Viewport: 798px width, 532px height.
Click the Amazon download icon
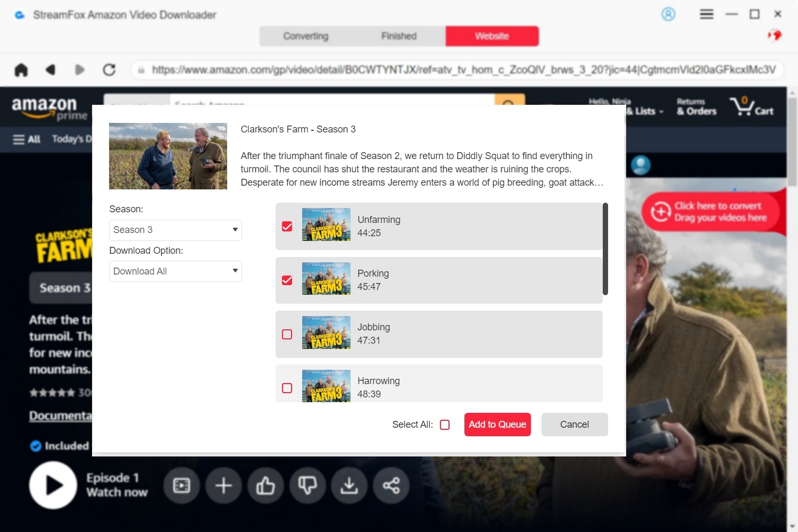pyautogui.click(x=349, y=485)
